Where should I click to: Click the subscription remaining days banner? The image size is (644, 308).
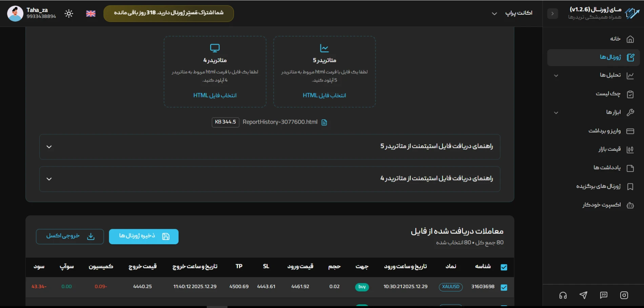(168, 14)
